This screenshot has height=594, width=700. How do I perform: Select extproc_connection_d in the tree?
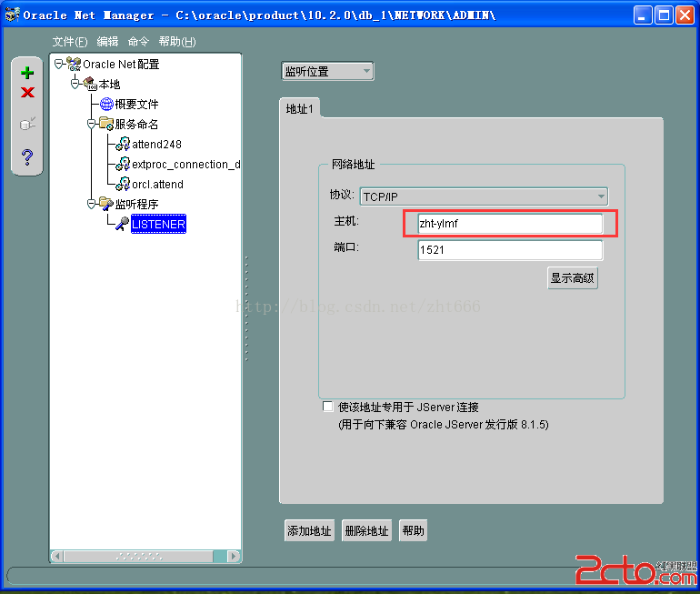[x=186, y=165]
